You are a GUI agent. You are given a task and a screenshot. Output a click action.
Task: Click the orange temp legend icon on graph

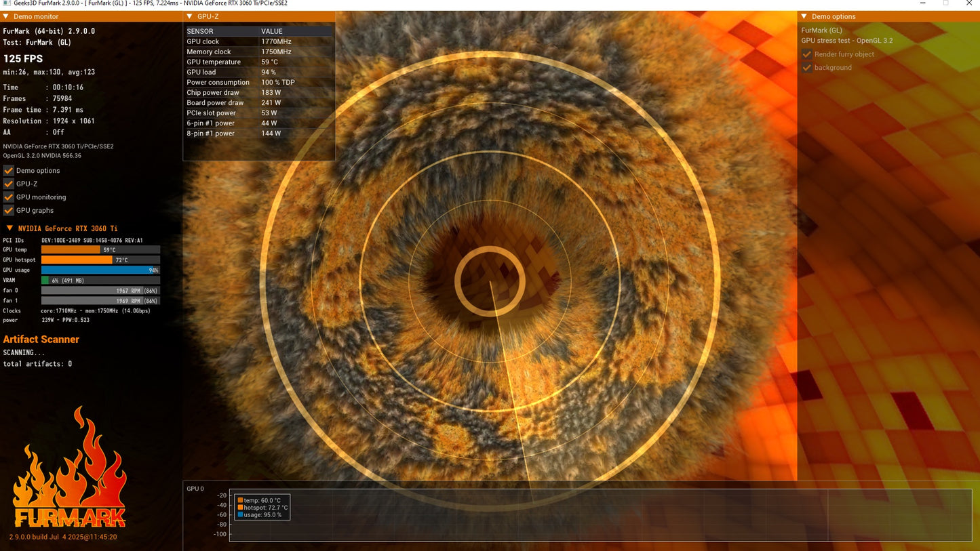pos(241,500)
